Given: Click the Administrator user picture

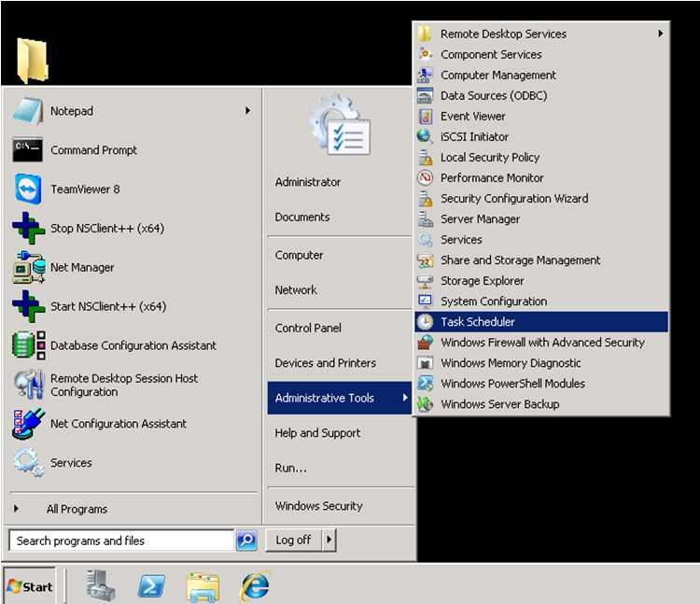Looking at the screenshot, I should point(340,124).
